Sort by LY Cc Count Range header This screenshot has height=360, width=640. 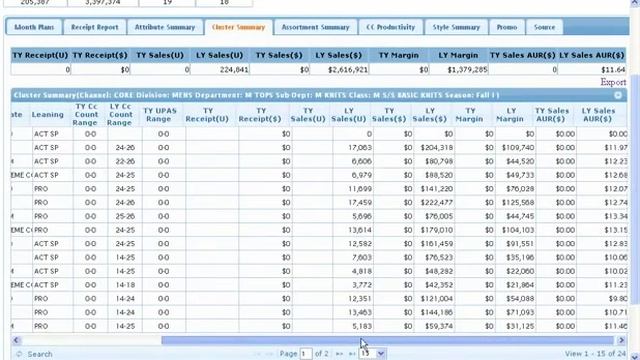(x=121, y=115)
